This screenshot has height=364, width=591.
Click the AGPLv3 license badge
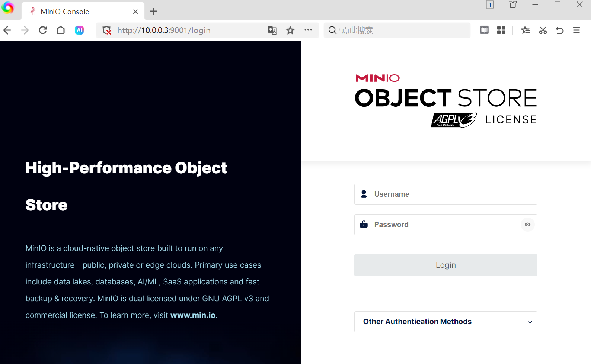click(x=454, y=120)
